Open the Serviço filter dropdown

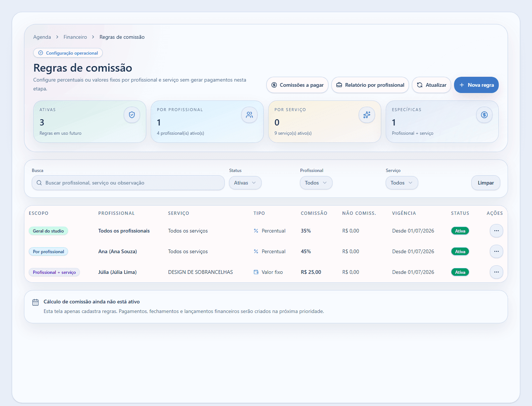pos(402,183)
